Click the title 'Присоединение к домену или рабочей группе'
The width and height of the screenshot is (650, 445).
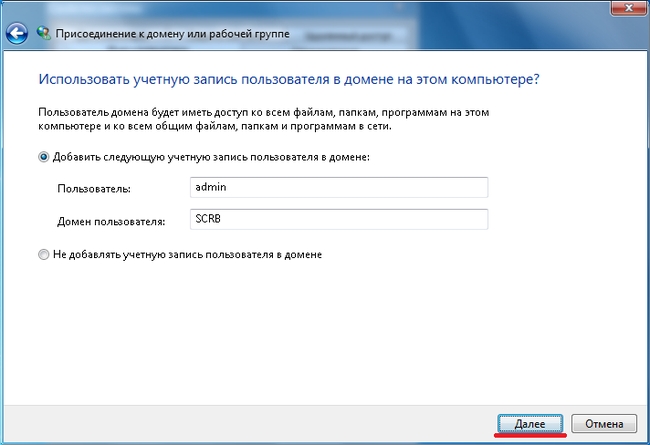click(172, 34)
